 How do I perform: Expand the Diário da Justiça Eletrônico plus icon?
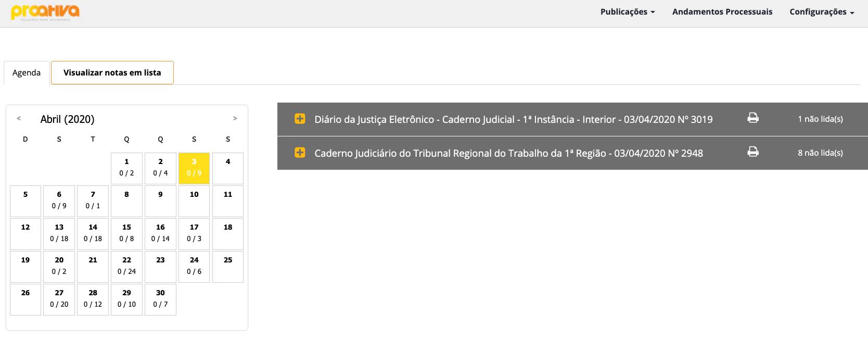[300, 119]
